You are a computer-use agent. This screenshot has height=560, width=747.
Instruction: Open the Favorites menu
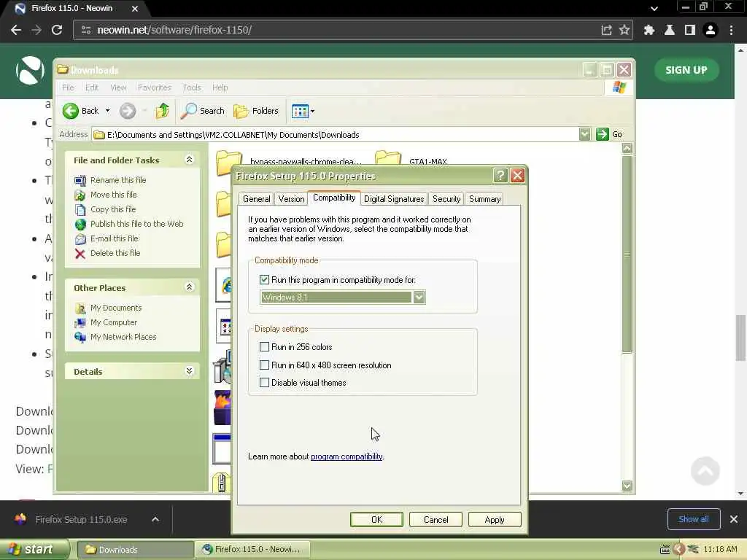coord(155,87)
